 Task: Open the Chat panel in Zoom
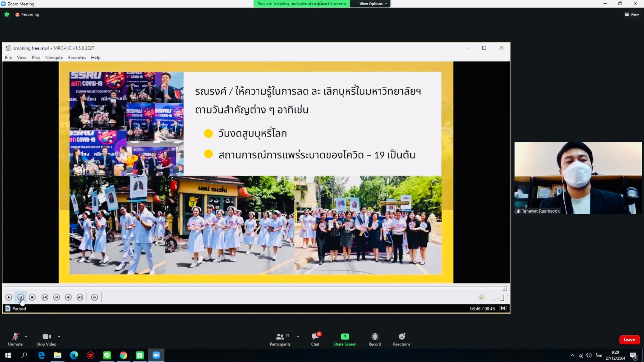pyautogui.click(x=315, y=339)
